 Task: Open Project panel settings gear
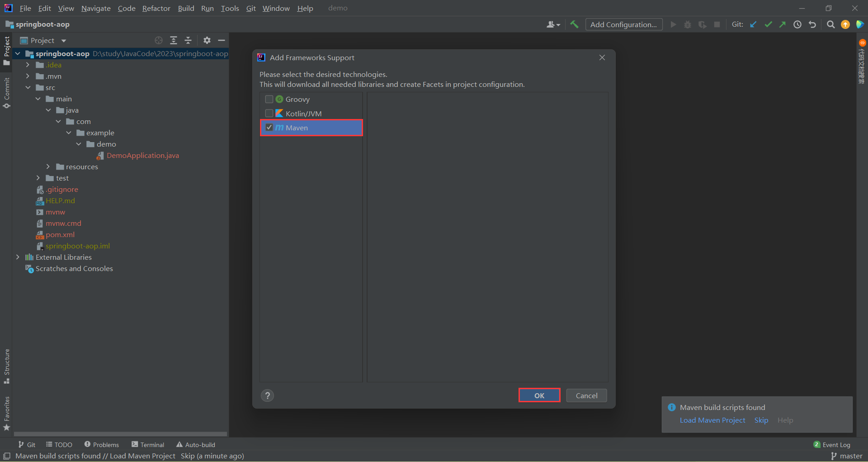[x=207, y=40]
